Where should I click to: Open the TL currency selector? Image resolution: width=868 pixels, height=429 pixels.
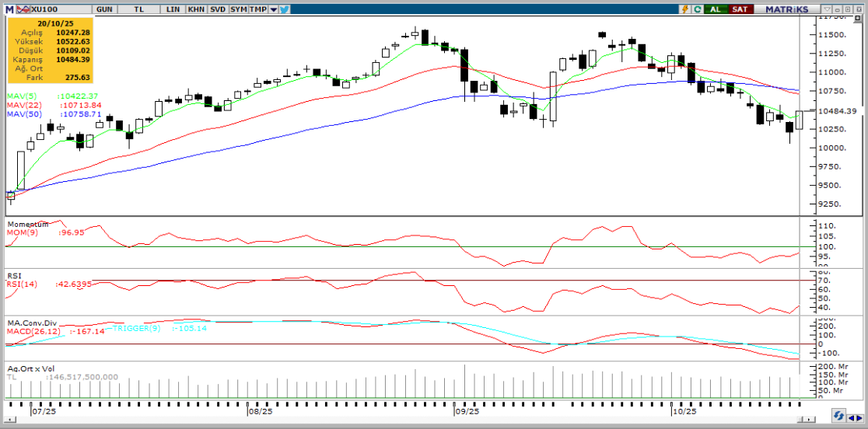coord(139,9)
